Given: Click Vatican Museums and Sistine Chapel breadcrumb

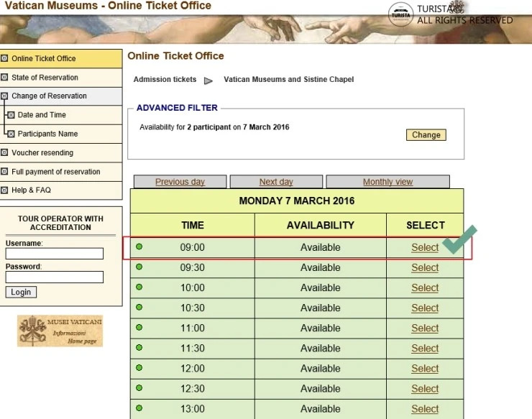Looking at the screenshot, I should coord(289,79).
